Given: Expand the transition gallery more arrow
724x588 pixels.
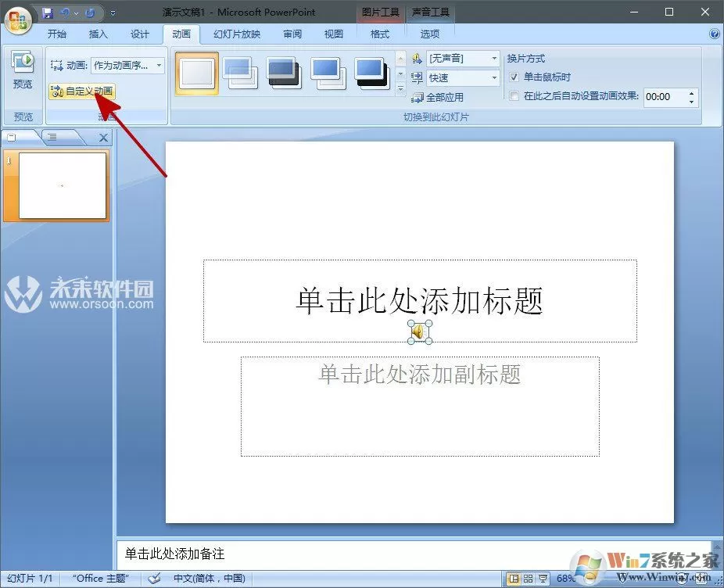Looking at the screenshot, I should (x=400, y=88).
